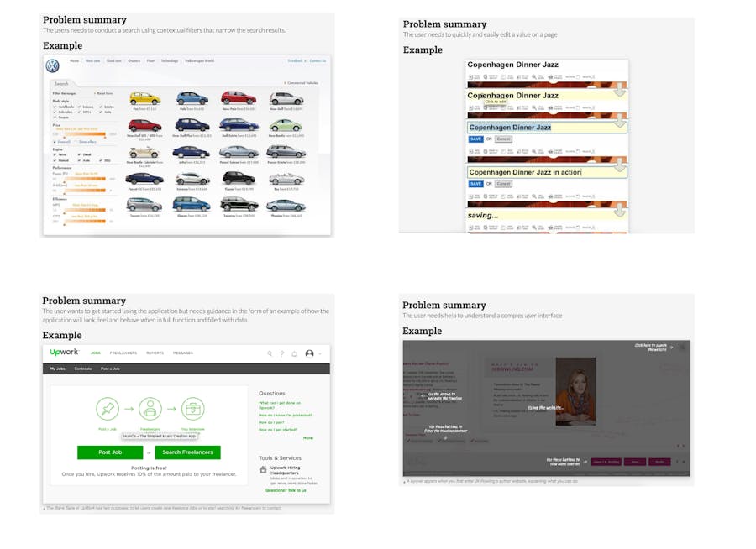756x549 pixels.
Task: Toggle the Cabriolets checkbox
Action: (55, 112)
